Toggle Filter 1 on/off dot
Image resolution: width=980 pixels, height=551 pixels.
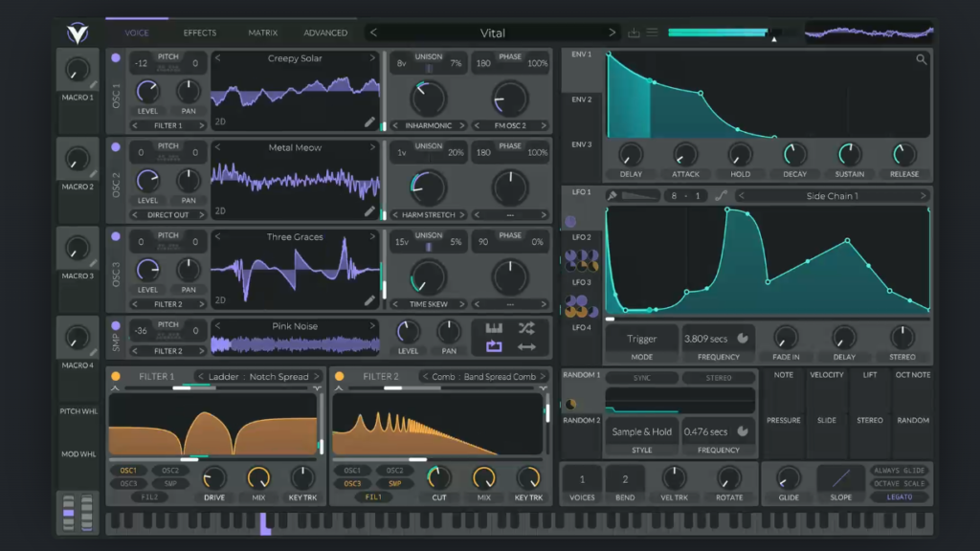click(x=116, y=376)
